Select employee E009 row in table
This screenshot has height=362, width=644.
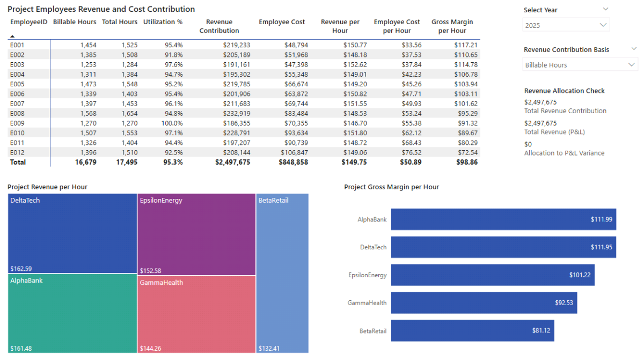(18, 123)
